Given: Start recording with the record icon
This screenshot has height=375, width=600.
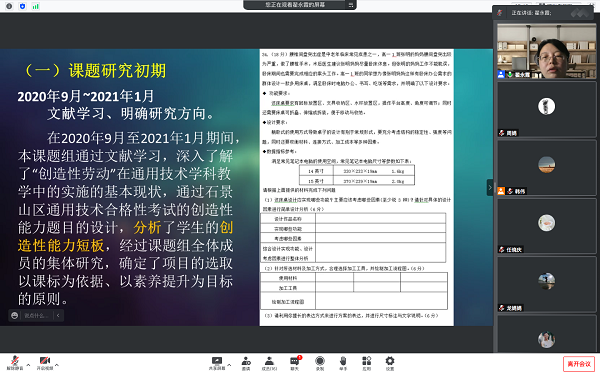Looking at the screenshot, I should 320,363.
